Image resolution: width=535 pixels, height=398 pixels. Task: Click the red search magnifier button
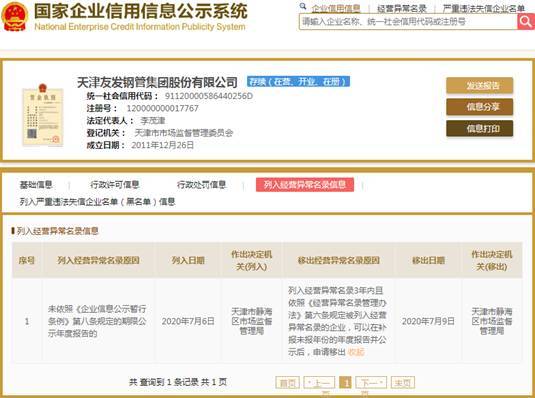526,22
